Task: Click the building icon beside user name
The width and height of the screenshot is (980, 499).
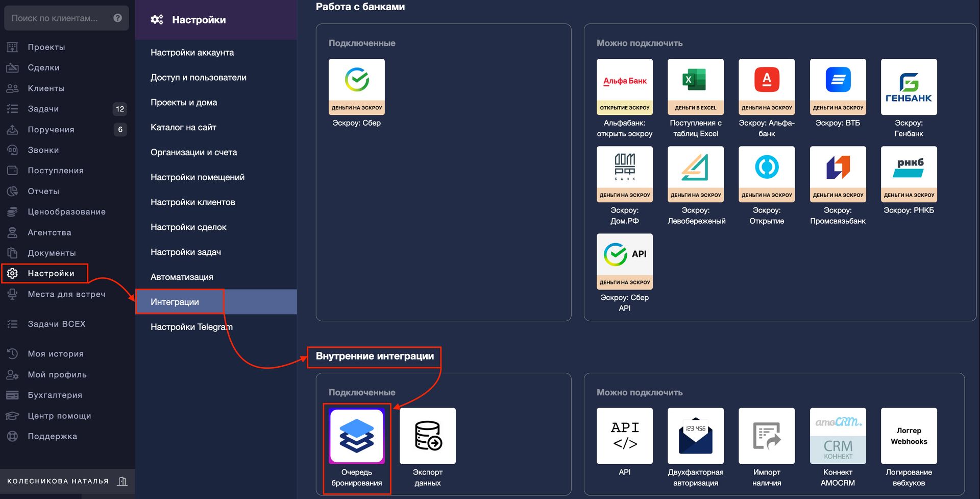Action: 122,481
